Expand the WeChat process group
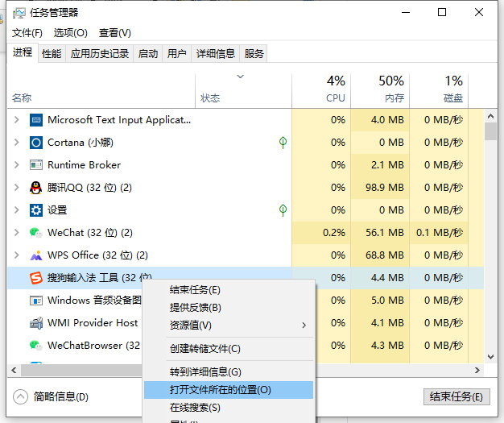This screenshot has height=423, width=504. [16, 233]
